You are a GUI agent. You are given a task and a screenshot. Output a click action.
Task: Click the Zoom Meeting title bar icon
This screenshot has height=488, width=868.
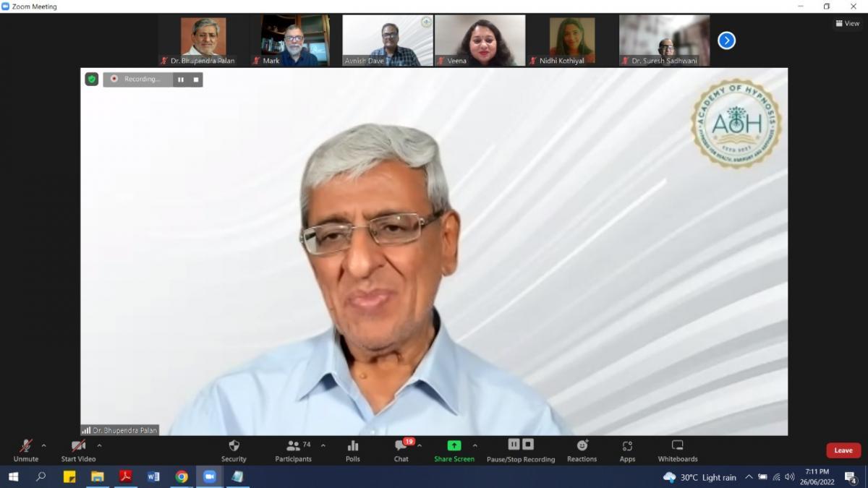6,7
